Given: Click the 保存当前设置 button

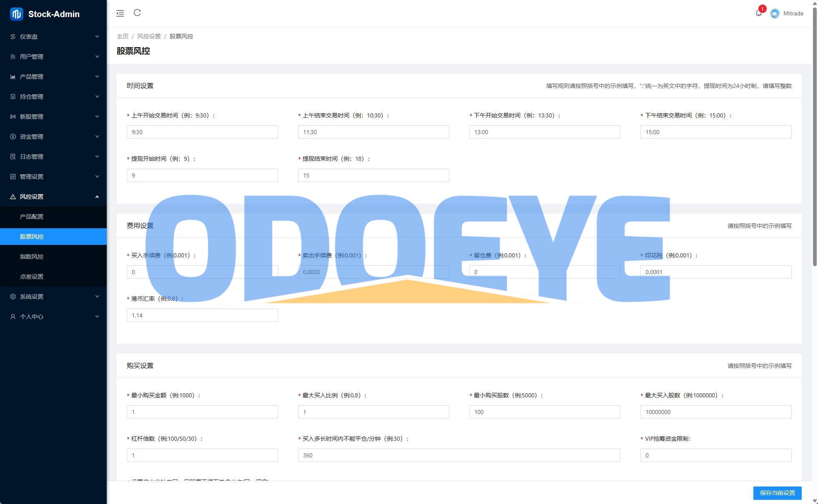Looking at the screenshot, I should coord(777,493).
